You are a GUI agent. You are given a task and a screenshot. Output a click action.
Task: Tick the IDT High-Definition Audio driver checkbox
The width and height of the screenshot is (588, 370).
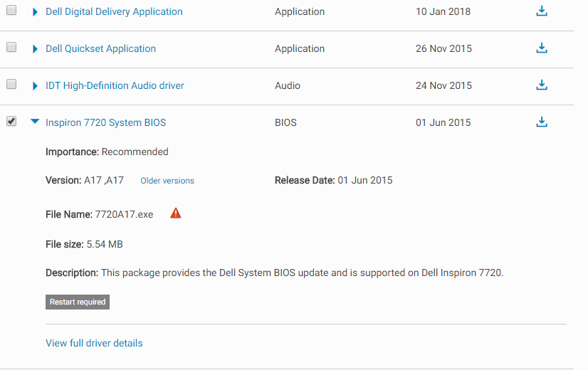click(11, 85)
